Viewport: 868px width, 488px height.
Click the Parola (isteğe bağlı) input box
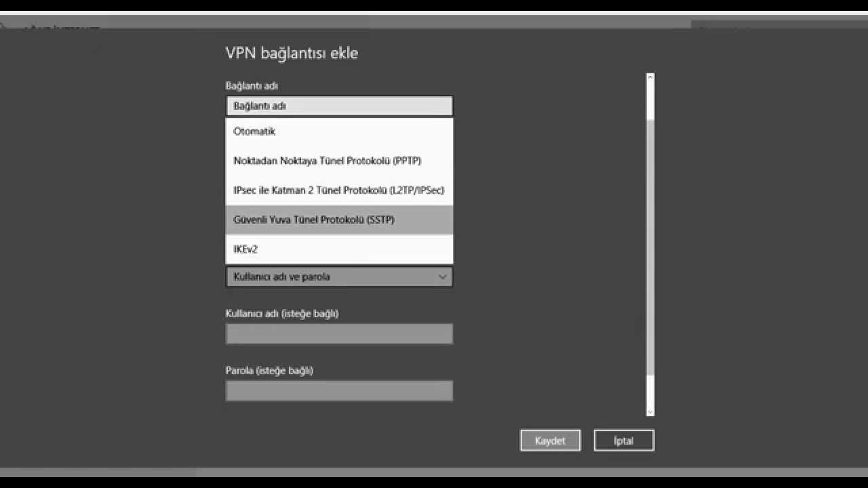(x=339, y=390)
